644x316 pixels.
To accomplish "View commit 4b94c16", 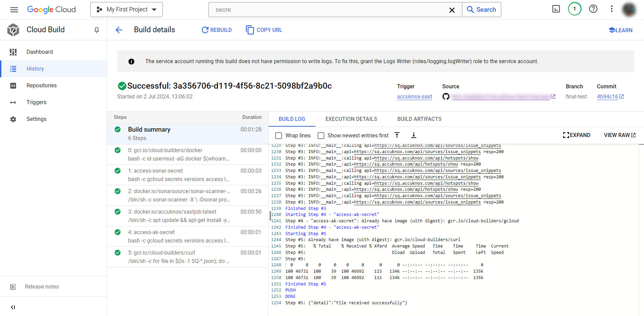I will (608, 96).
